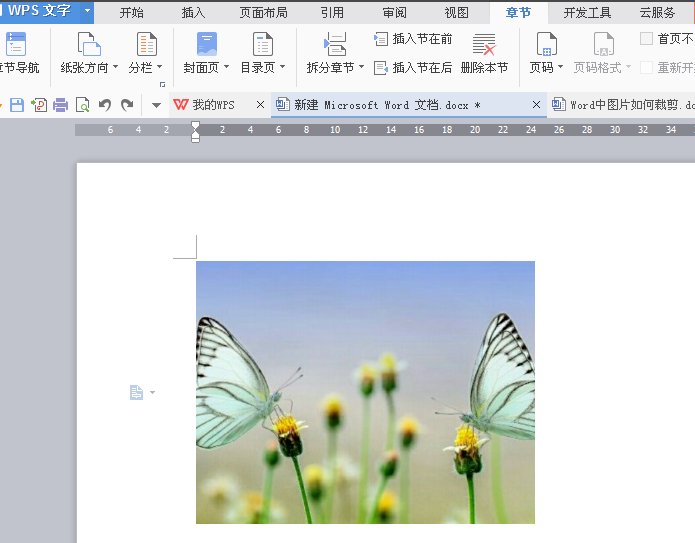
Task: Open the 引用 ribbon tab
Action: click(332, 13)
